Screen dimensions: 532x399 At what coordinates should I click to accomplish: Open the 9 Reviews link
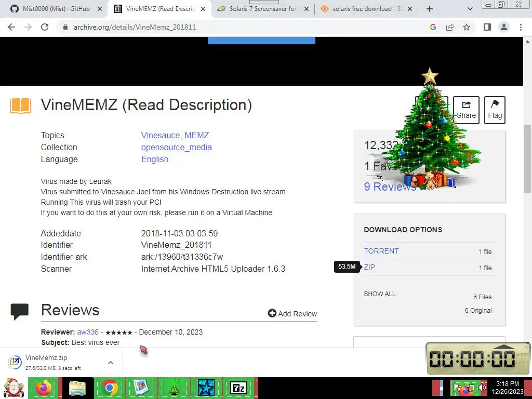pos(390,187)
